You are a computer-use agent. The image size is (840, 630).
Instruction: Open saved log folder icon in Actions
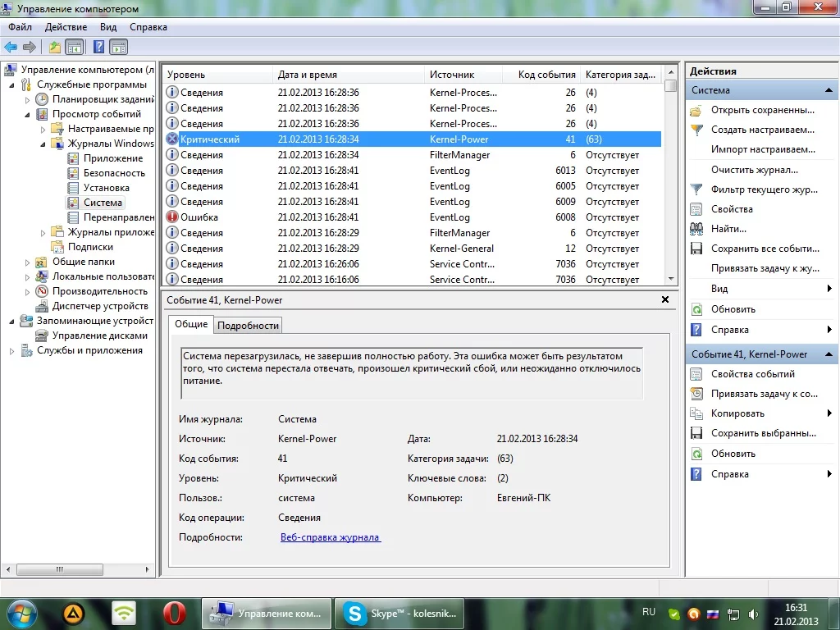[x=696, y=111]
